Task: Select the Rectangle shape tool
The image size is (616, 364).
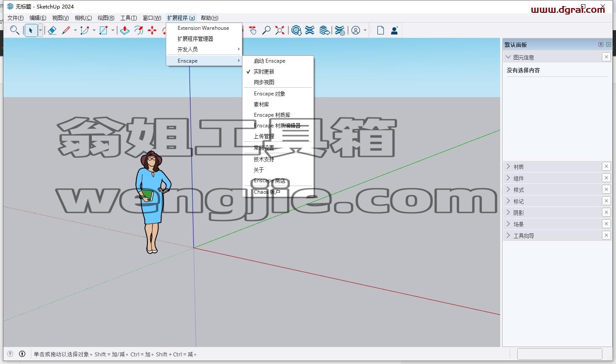Action: coord(104,30)
